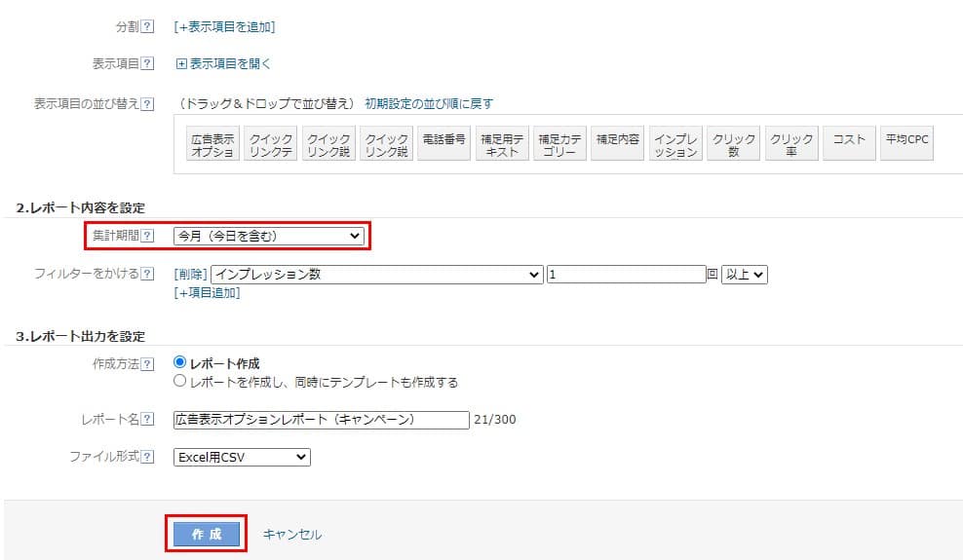Open the Excel用CSV file format dropdown

tap(242, 457)
